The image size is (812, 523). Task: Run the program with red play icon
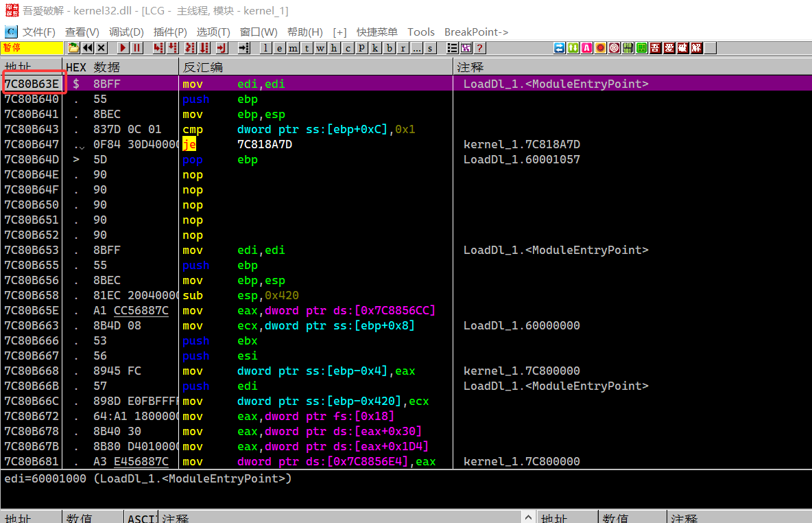click(x=123, y=48)
